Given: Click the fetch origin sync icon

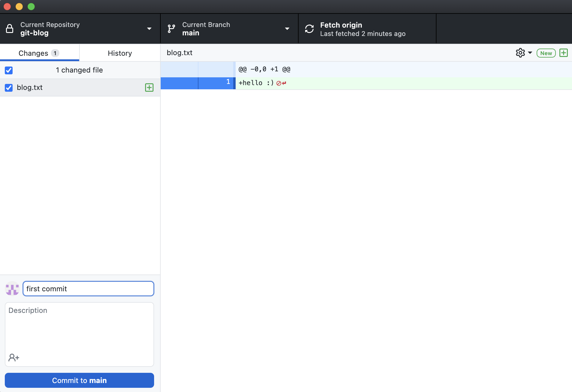Looking at the screenshot, I should (309, 29).
